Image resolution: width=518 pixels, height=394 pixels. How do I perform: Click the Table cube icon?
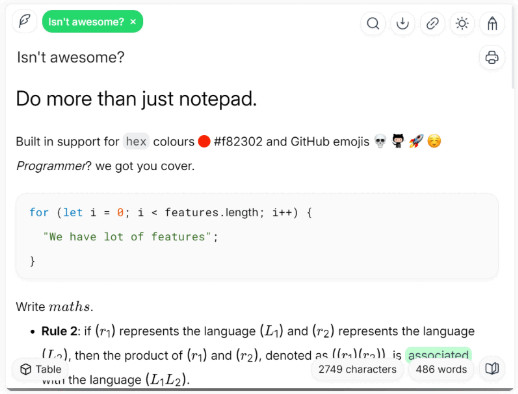pyautogui.click(x=26, y=369)
